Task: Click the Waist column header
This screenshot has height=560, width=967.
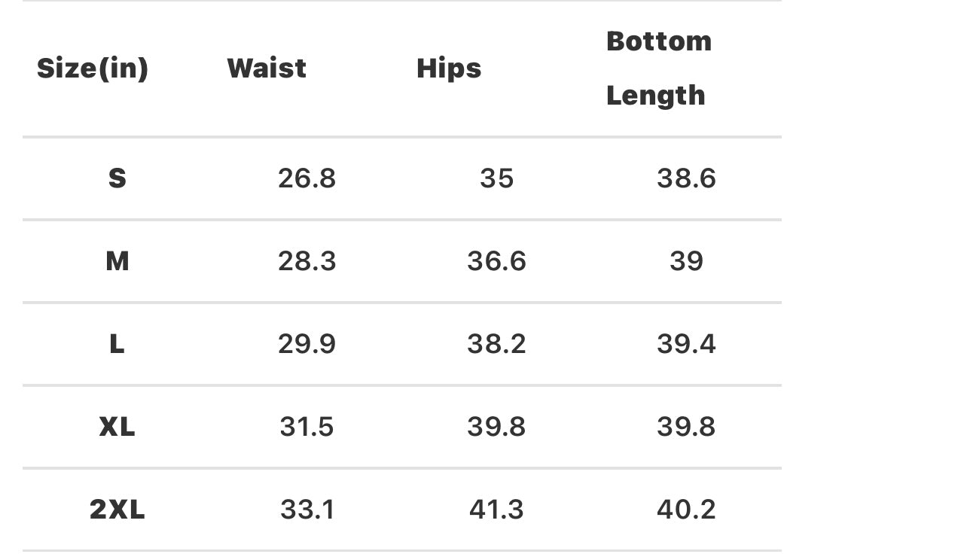Action: [267, 68]
